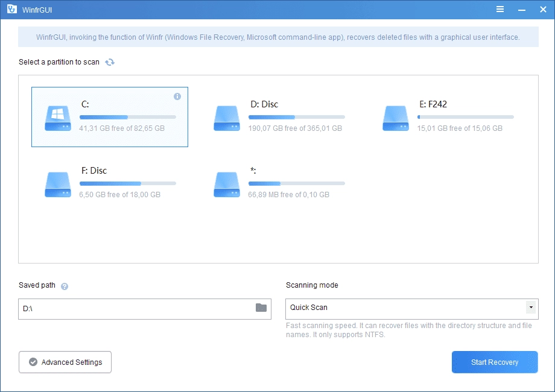Click the '66,89 MB free of 0,10 GB' text
The height and width of the screenshot is (392, 555).
[289, 195]
